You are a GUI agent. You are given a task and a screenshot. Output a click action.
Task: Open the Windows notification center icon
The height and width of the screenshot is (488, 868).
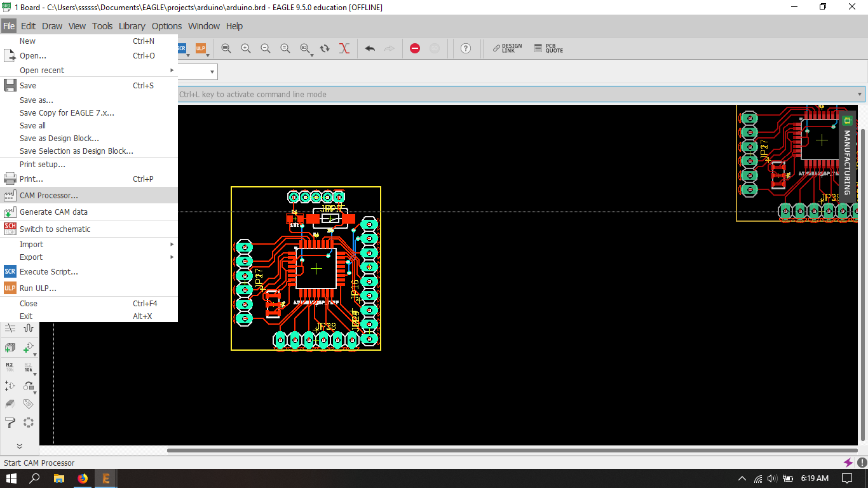[x=847, y=478]
